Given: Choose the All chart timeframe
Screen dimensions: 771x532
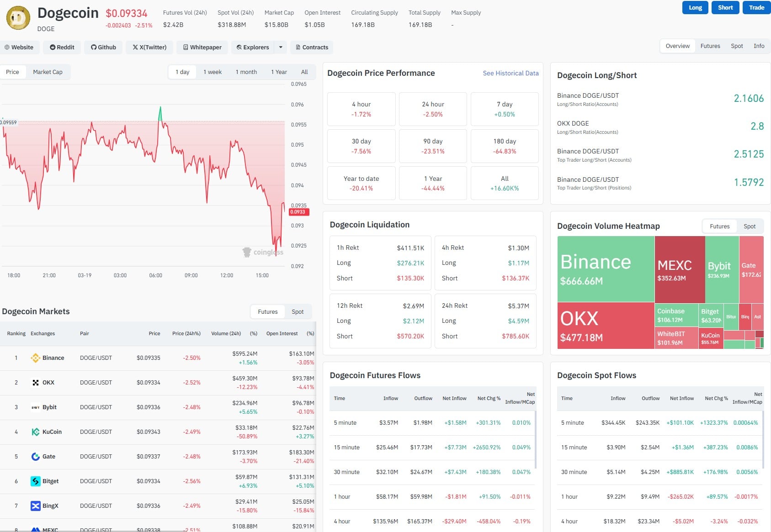Looking at the screenshot, I should click(x=304, y=72).
